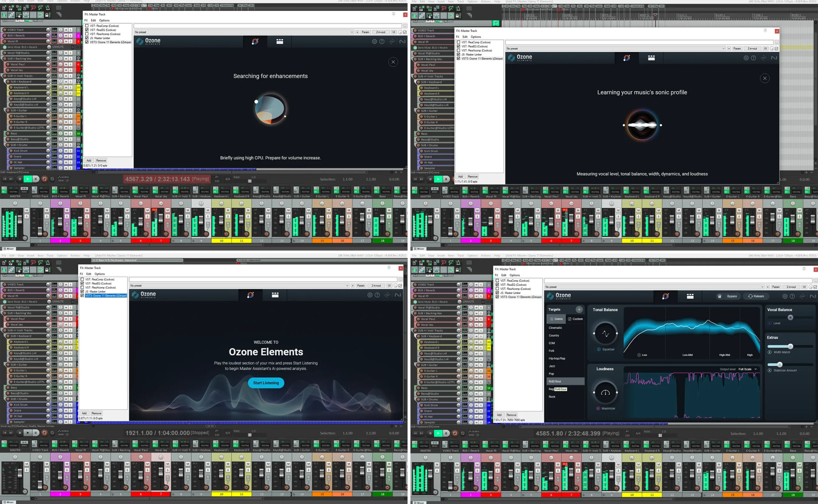This screenshot has height=504, width=818.
Task: Cancel analysis on Learning sonic profile screen
Action: (x=765, y=78)
